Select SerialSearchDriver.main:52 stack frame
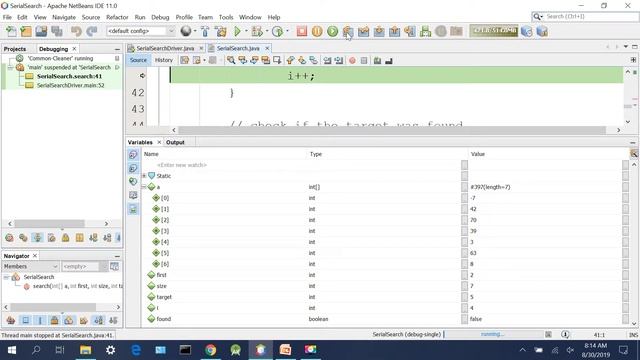Image resolution: width=640 pixels, height=360 pixels. tap(71, 85)
